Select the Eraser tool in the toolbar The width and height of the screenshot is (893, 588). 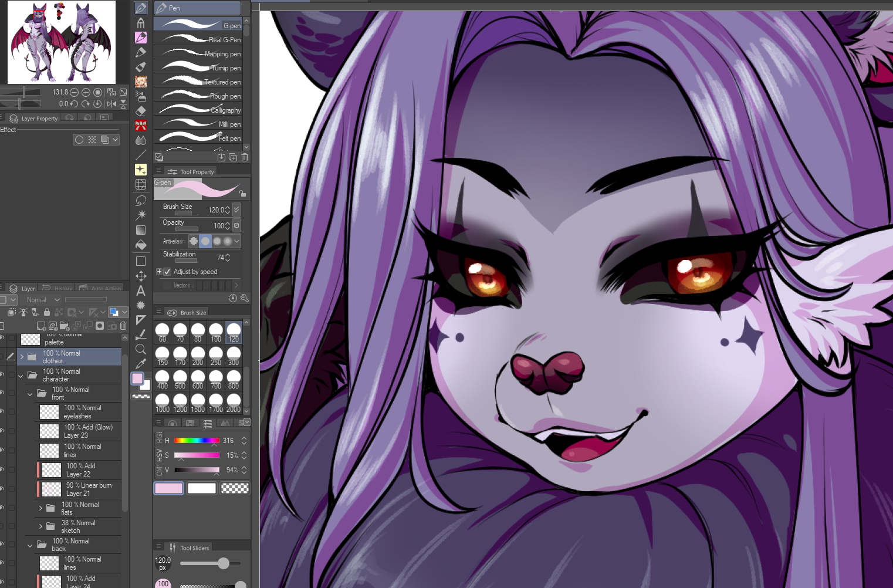[x=141, y=111]
